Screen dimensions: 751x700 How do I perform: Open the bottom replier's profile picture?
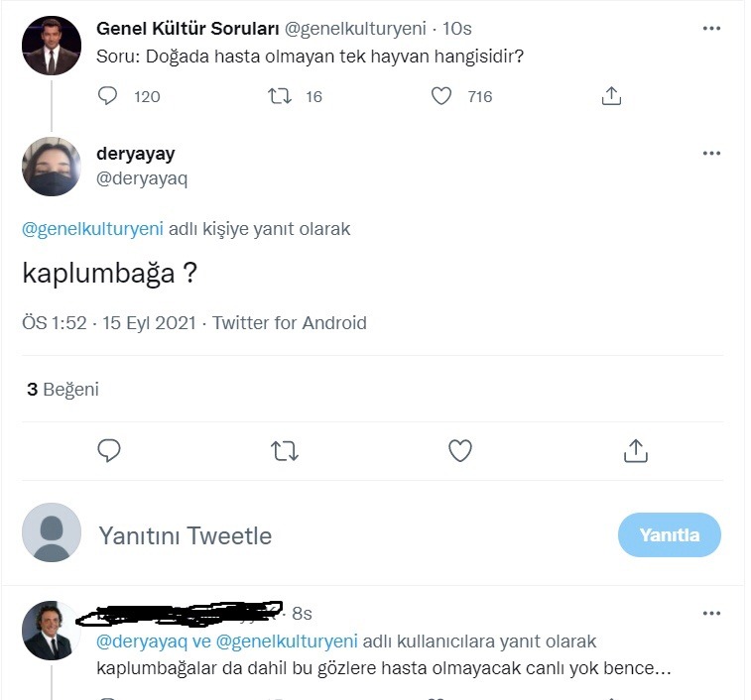pos(52,631)
